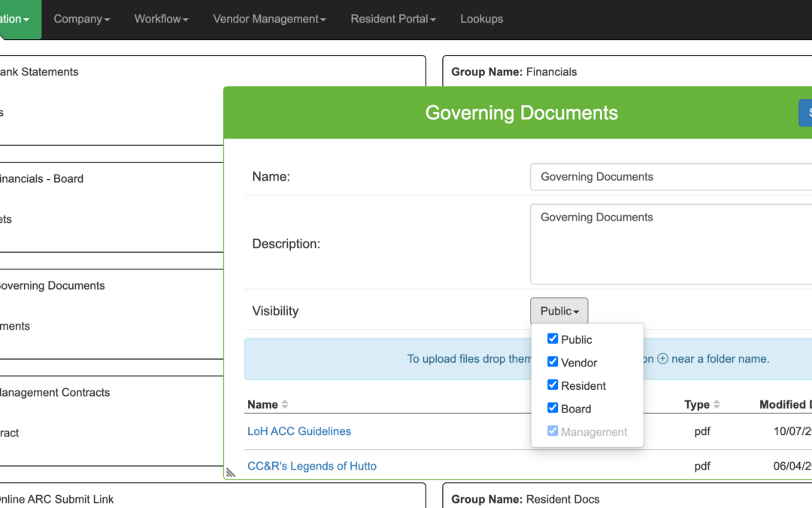The height and width of the screenshot is (508, 812).
Task: Click the blue button in the dialog header
Action: coord(805,113)
